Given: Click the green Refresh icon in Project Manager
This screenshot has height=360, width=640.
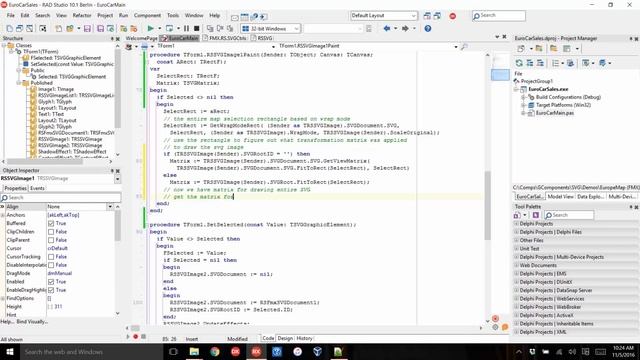Looking at the screenshot, I should pos(519,63).
